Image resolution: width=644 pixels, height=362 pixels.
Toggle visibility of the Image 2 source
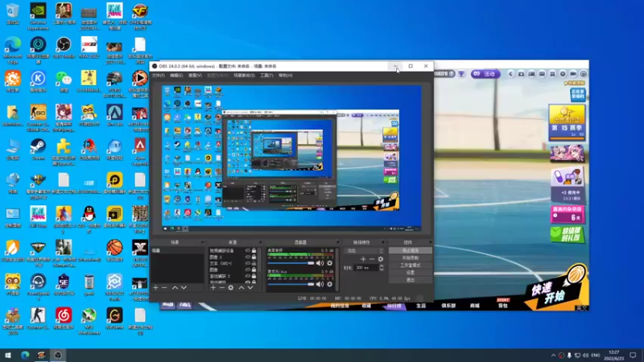tap(248, 257)
